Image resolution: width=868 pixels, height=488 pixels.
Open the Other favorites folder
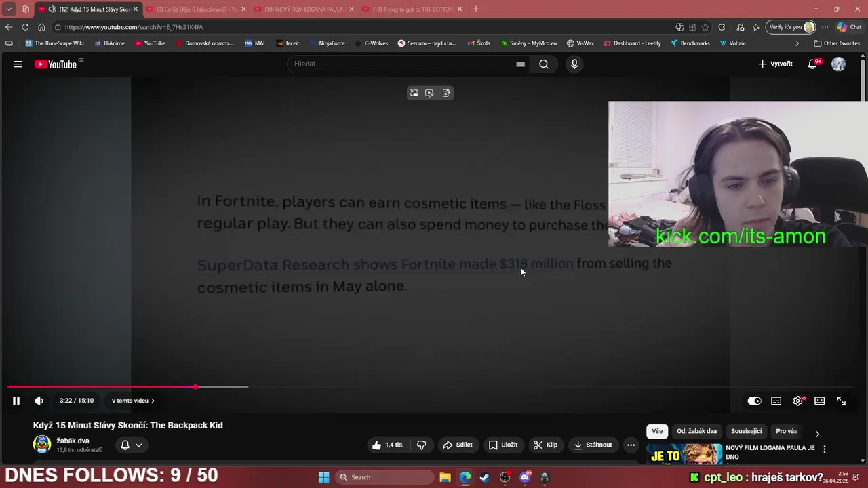pyautogui.click(x=837, y=43)
